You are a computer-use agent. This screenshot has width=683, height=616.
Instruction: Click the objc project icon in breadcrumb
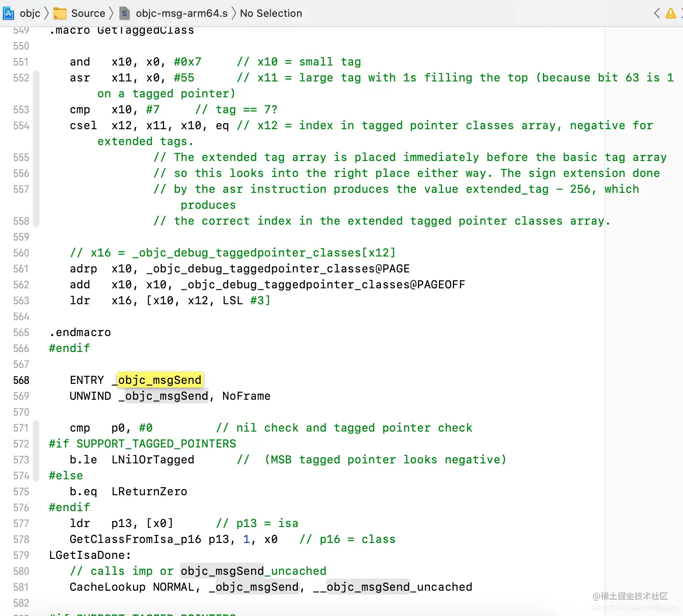[x=8, y=13]
